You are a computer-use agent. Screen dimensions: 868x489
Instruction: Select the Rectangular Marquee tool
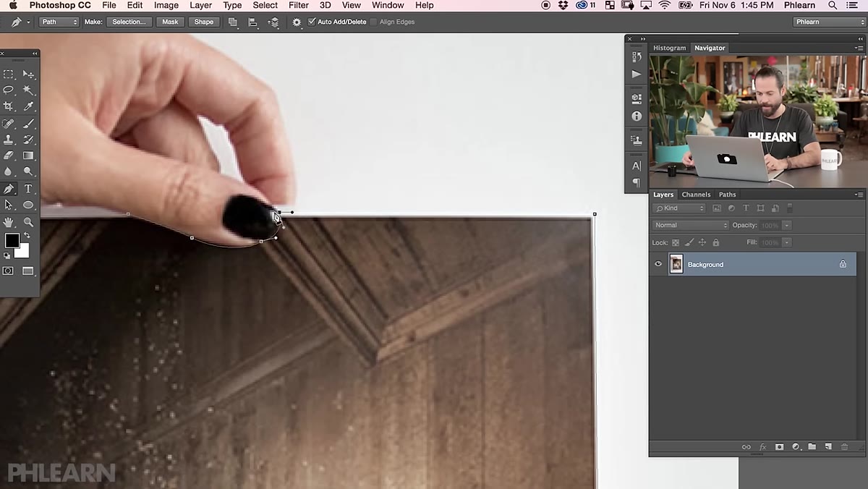point(9,74)
